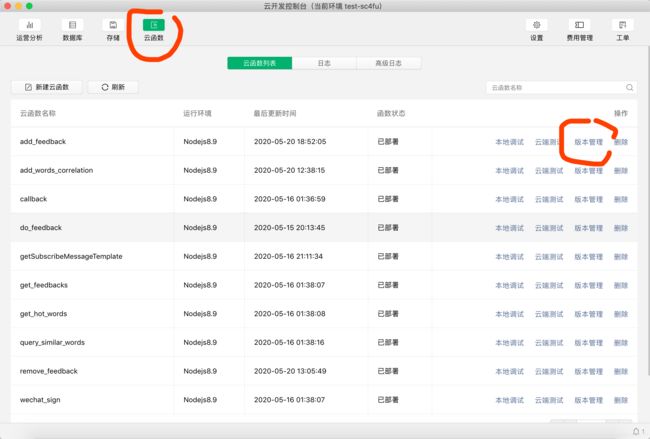
Task: Click the 刷新 refresh button
Action: point(113,87)
